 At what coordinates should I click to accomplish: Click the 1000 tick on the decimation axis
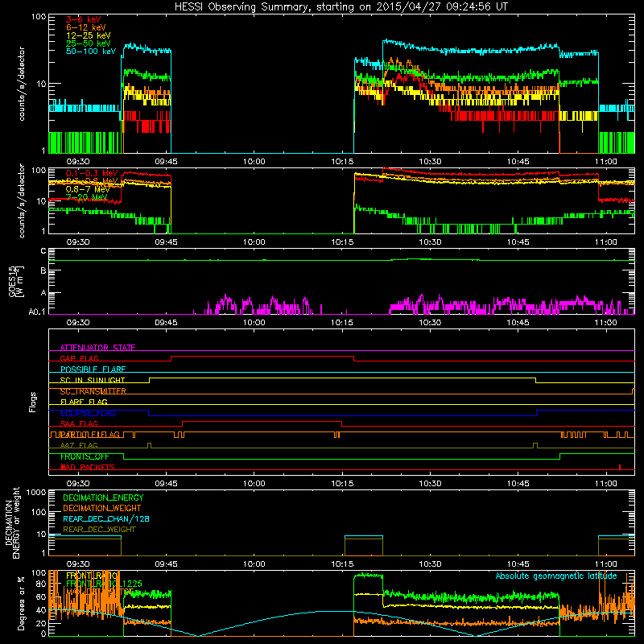[36, 493]
